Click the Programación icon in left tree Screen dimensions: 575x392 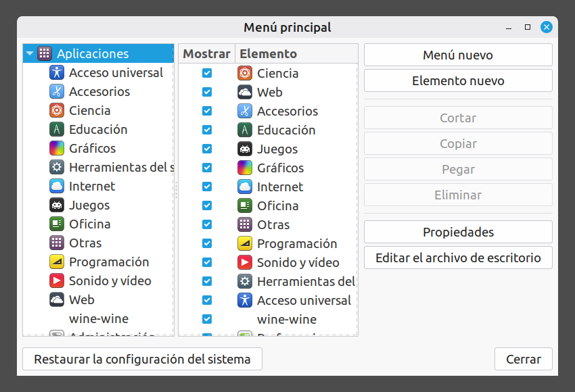click(57, 262)
